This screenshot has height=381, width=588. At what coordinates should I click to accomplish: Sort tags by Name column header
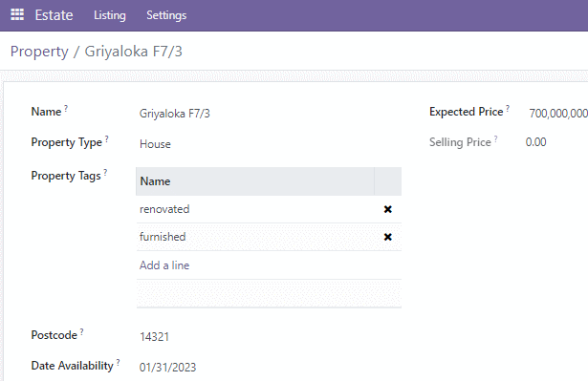pos(255,181)
